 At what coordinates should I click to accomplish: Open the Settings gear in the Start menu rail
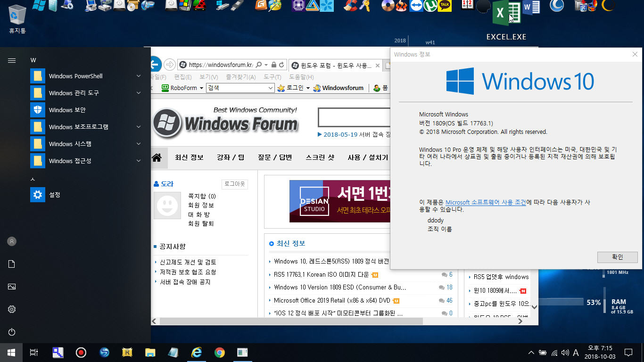[x=12, y=309]
